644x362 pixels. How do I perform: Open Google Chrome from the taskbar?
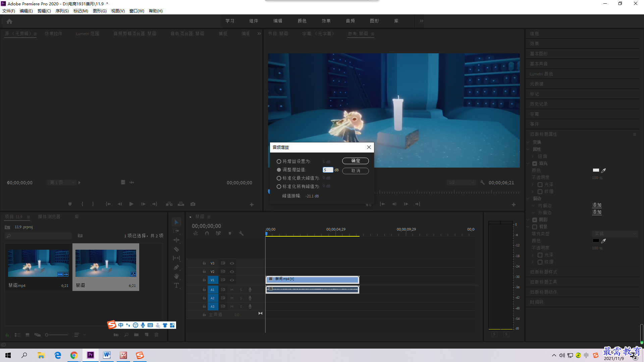(x=74, y=355)
